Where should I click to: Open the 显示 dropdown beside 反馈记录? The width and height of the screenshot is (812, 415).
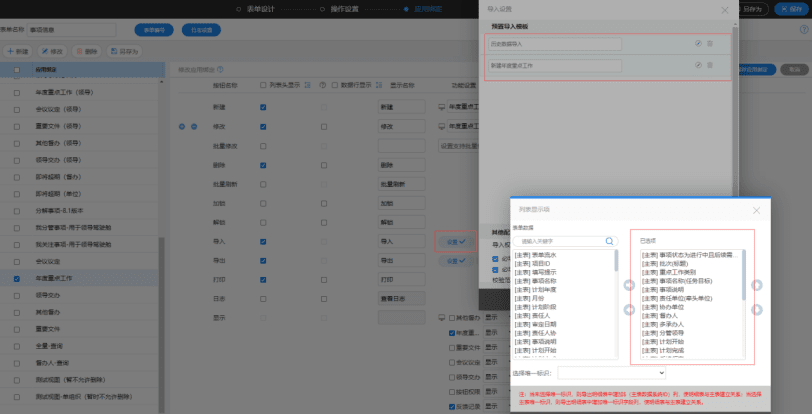point(496,407)
